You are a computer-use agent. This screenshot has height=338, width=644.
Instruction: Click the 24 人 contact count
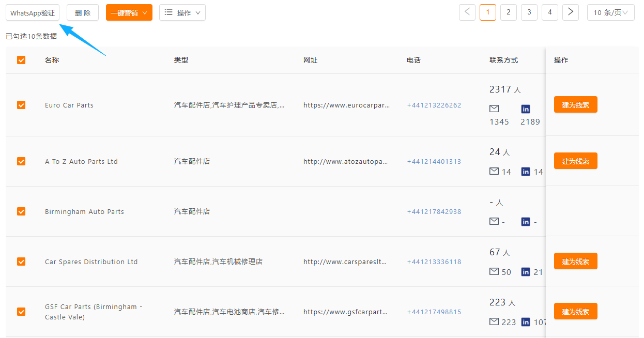tap(500, 152)
